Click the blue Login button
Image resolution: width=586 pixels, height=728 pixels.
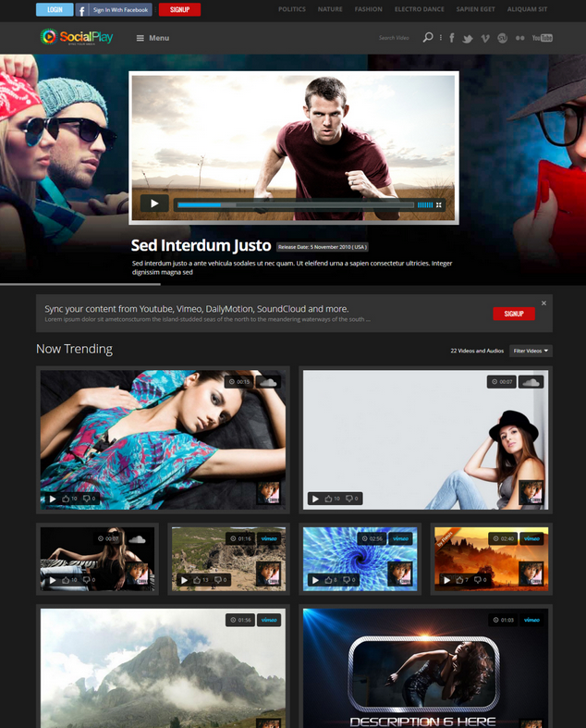point(55,10)
